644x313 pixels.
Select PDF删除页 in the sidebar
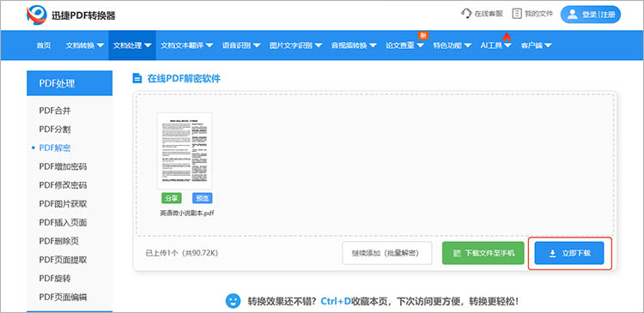(58, 241)
